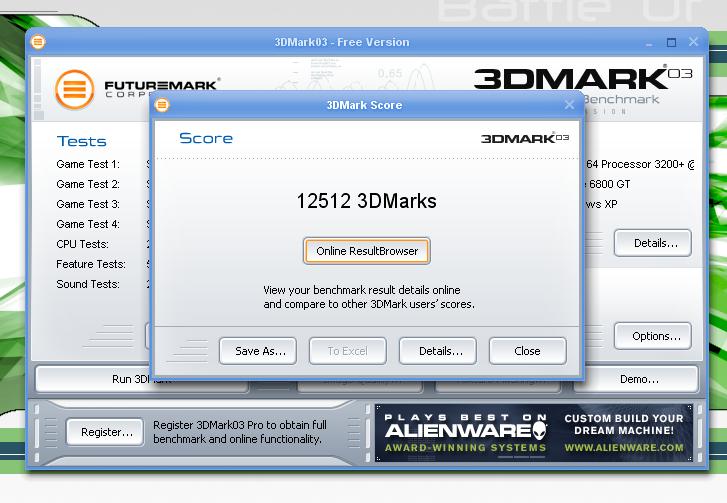Click the Register... button
The width and height of the screenshot is (727, 503).
click(105, 432)
